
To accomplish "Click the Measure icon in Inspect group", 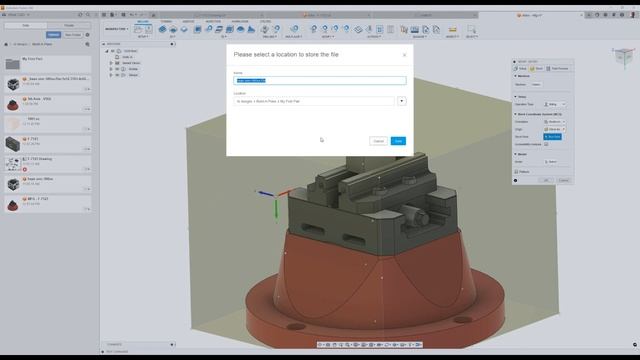I will [x=452, y=29].
